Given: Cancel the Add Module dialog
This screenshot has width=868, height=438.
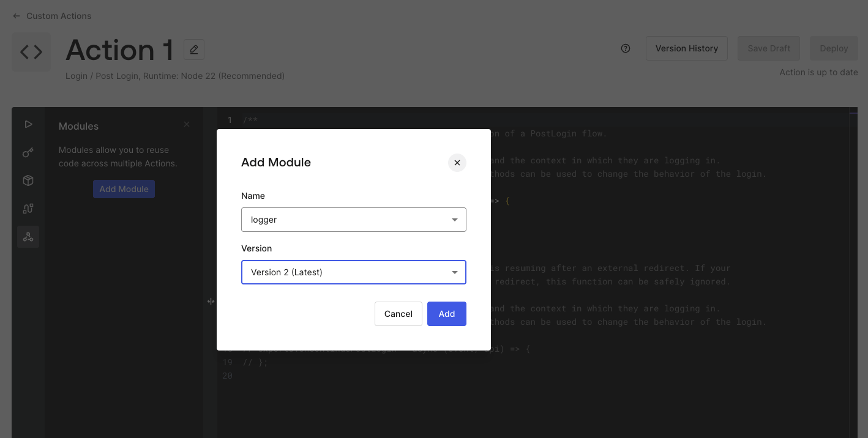Looking at the screenshot, I should pyautogui.click(x=398, y=314).
